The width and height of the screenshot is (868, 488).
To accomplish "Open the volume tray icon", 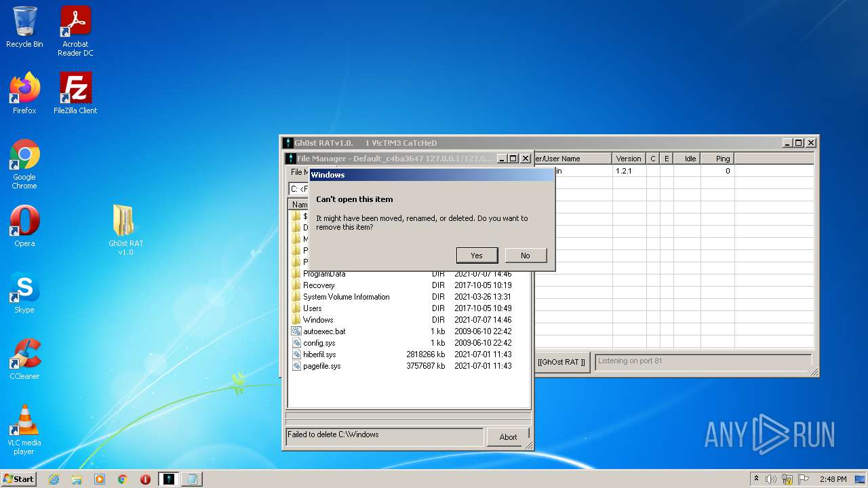I will pos(771,479).
